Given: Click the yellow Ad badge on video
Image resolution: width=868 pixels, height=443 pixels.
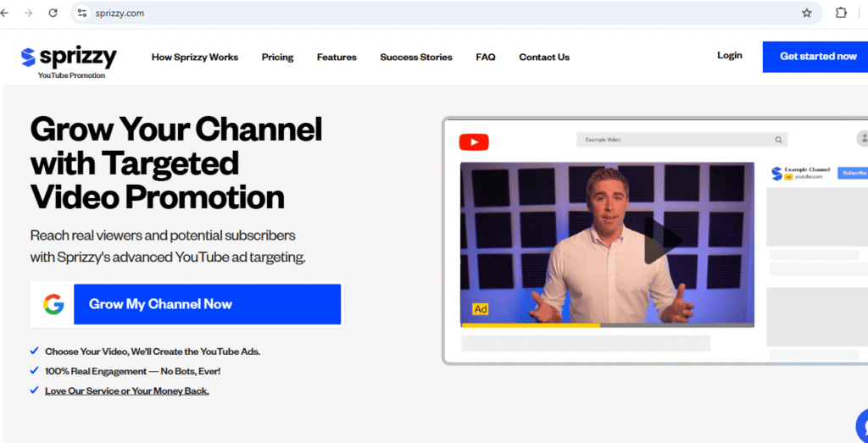Looking at the screenshot, I should 481,309.
